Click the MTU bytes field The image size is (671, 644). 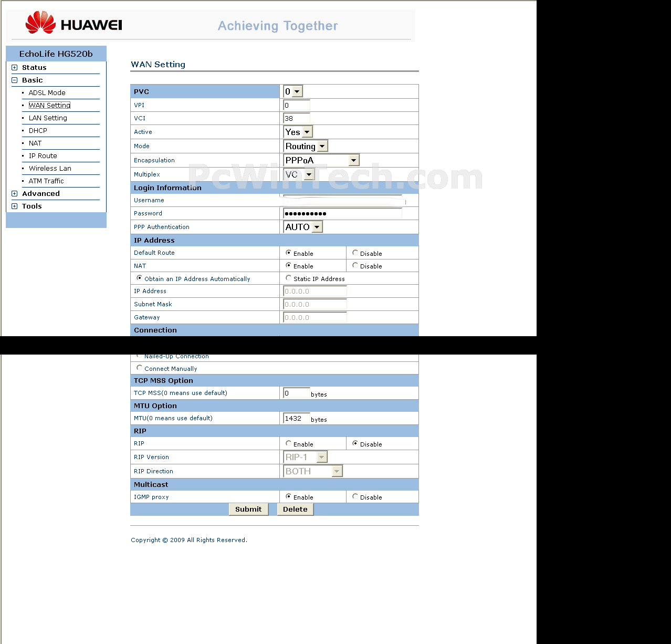click(x=297, y=418)
